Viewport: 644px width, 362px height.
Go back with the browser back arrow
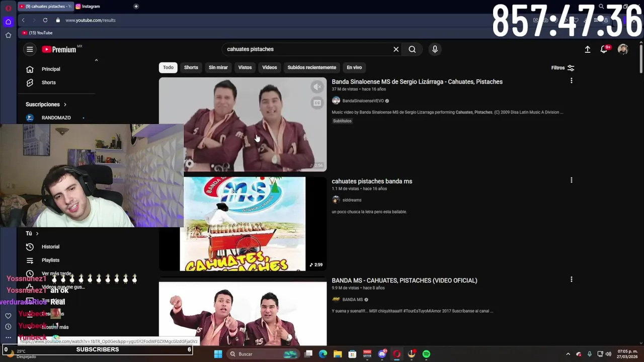[23, 20]
